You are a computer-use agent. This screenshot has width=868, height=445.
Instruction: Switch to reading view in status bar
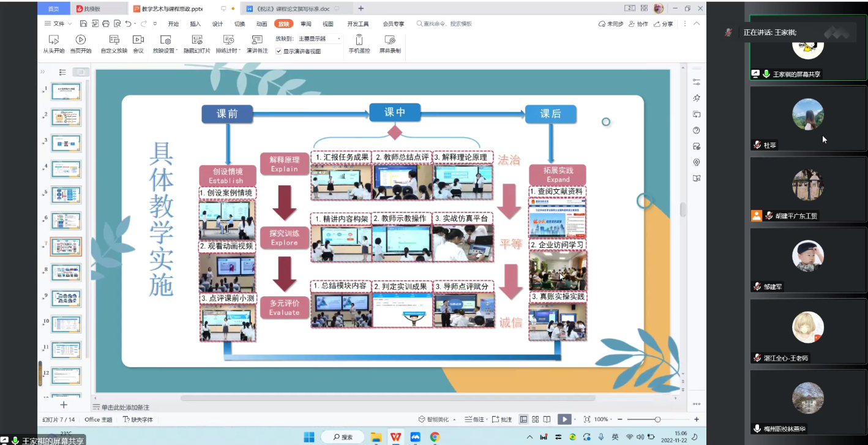(x=547, y=419)
